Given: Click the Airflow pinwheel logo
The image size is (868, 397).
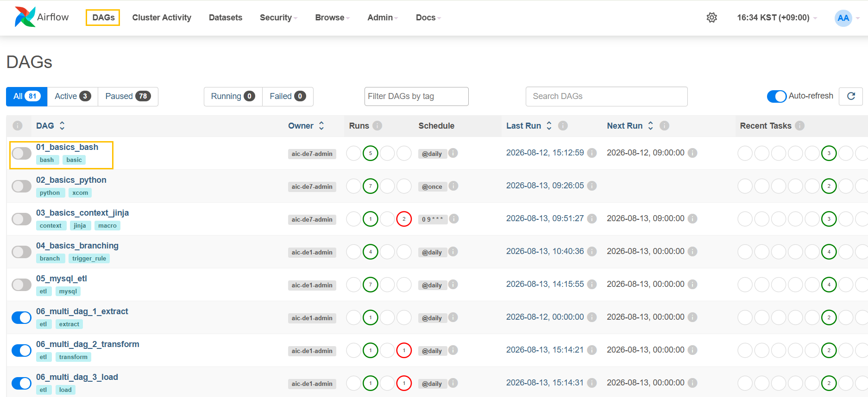Looking at the screenshot, I should click(x=25, y=17).
